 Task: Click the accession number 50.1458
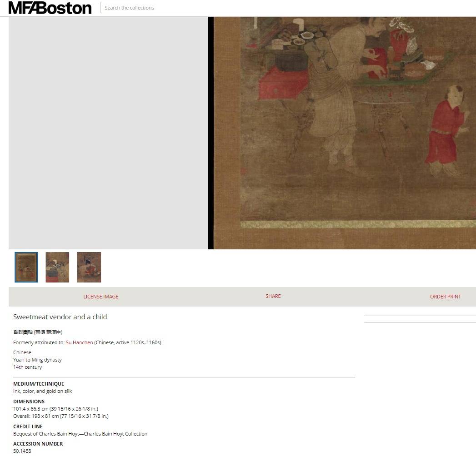point(22,451)
